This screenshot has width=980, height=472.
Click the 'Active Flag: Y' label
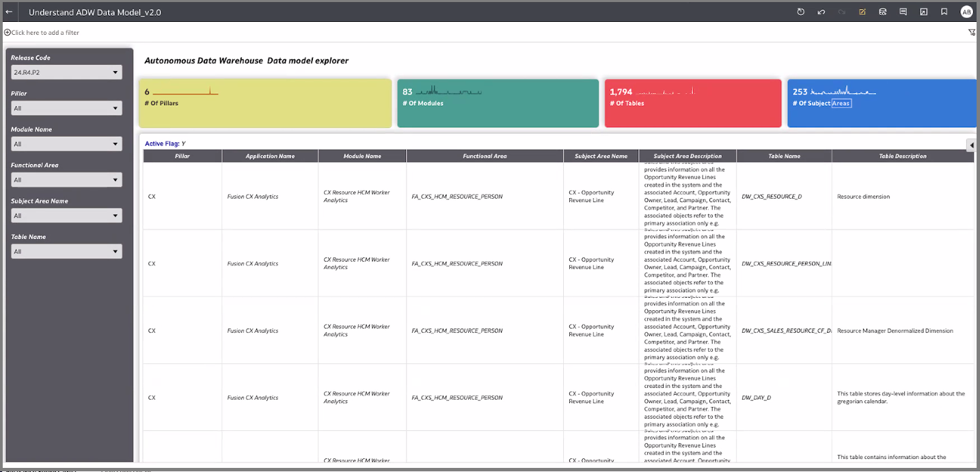pyautogui.click(x=165, y=143)
